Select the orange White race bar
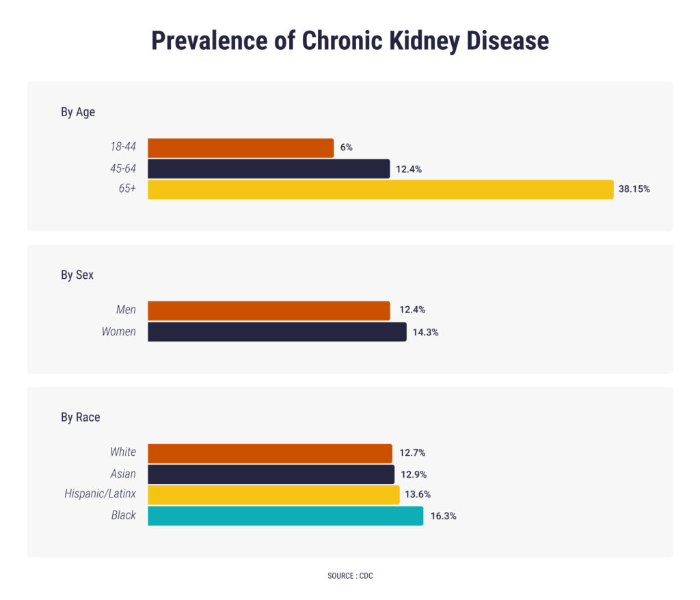This screenshot has height=600, width=700. (270, 454)
